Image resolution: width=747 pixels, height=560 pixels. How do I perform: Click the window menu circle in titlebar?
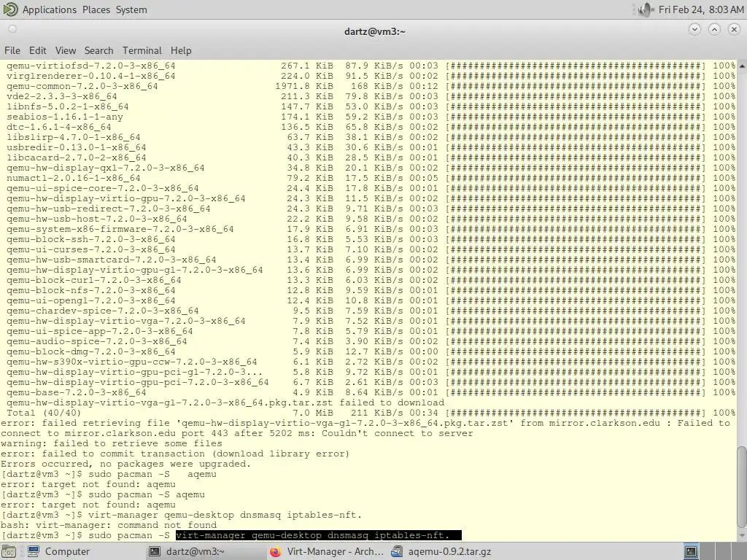(x=12, y=29)
